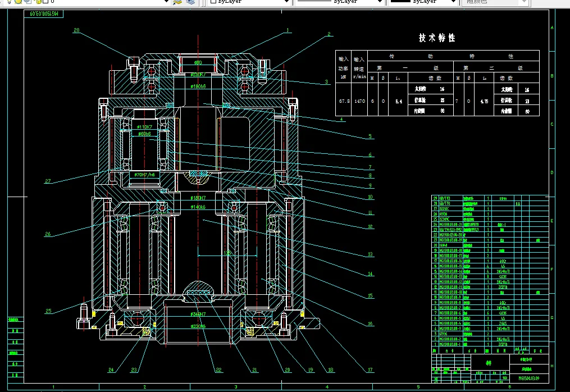Toggle the layer on/off light bulb icon
This screenshot has height=392, width=570.
8,2
